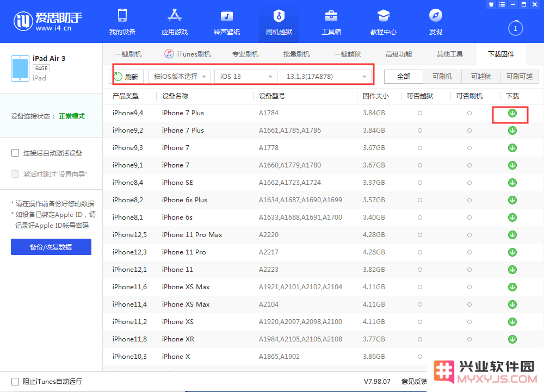
Task: Download firmware for iPhone XR
Action: coord(512,339)
